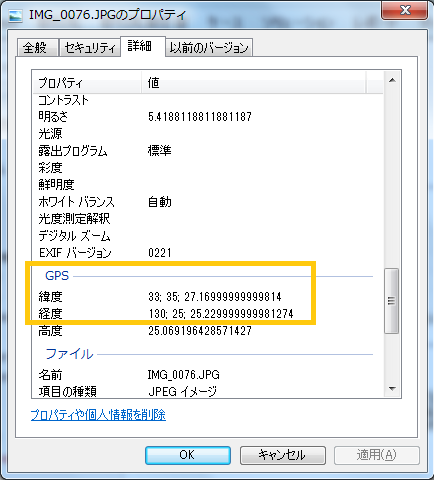This screenshot has width=434, height=480.
Task: Switch to 以前のバージョン tab
Action: 209,48
